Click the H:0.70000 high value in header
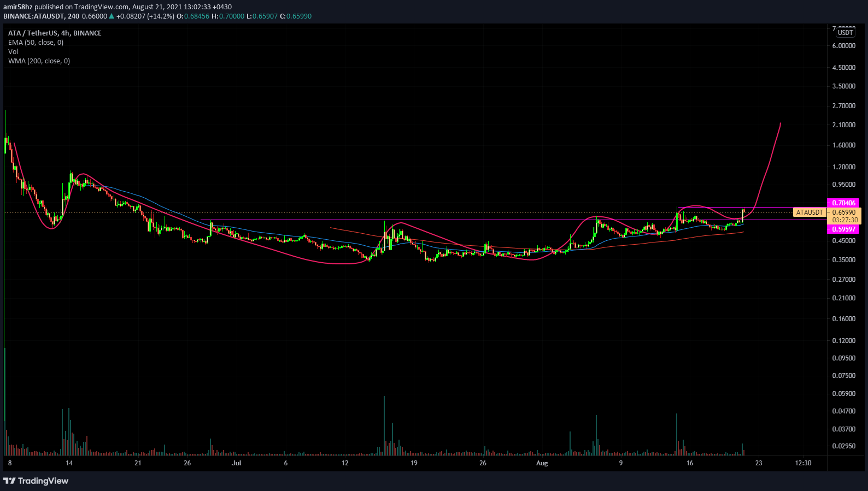Image resolution: width=868 pixels, height=491 pixels. tap(228, 16)
